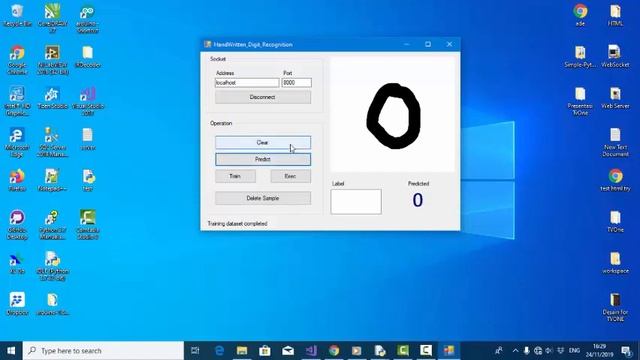Focus the Port text field
The height and width of the screenshot is (360, 640).
point(296,82)
